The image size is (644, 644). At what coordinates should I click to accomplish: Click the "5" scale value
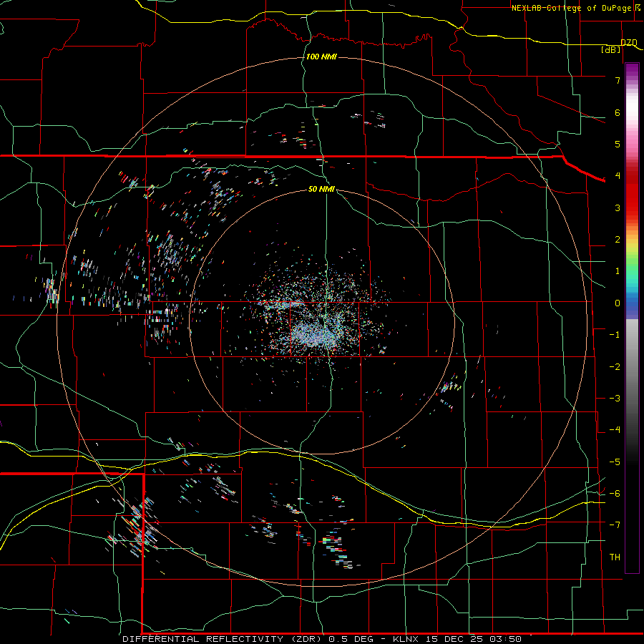618,144
